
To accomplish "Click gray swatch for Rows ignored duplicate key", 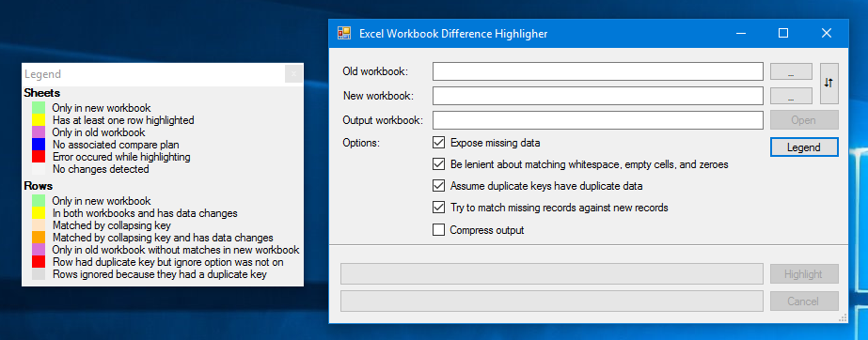I will click(x=39, y=273).
